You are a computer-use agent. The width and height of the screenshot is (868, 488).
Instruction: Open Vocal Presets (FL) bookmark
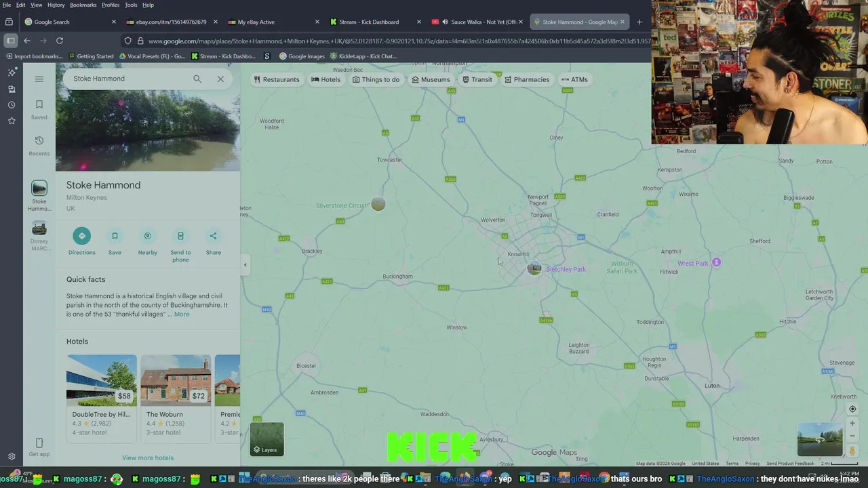click(x=151, y=56)
